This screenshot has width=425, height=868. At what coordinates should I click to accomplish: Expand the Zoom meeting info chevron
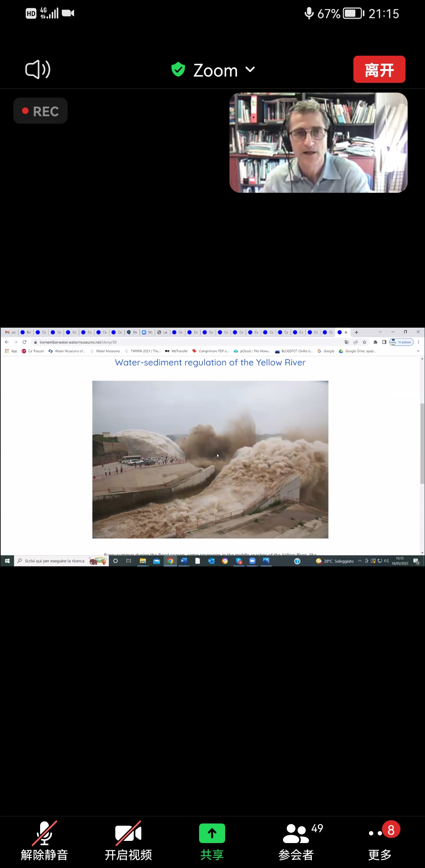tap(250, 69)
